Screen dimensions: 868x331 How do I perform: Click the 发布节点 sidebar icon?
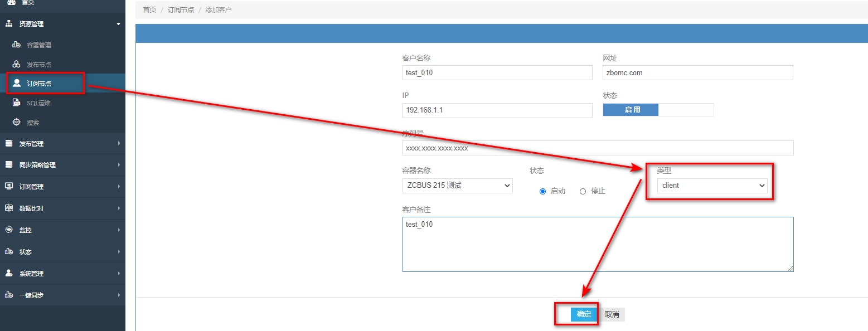17,64
